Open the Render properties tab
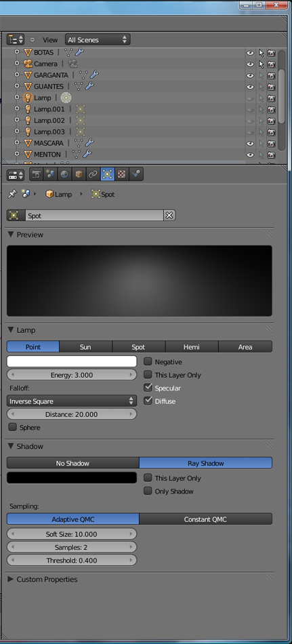The width and height of the screenshot is (292, 644). [x=36, y=174]
